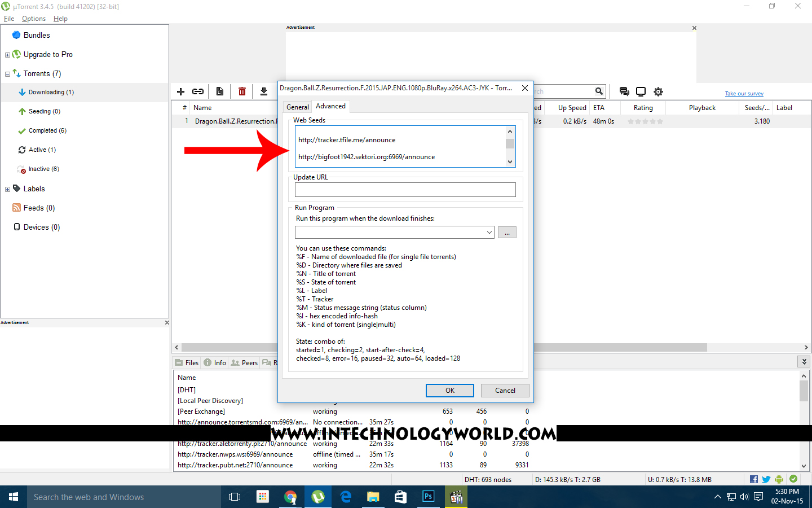Close the torrent properties dialog

[x=525, y=88]
